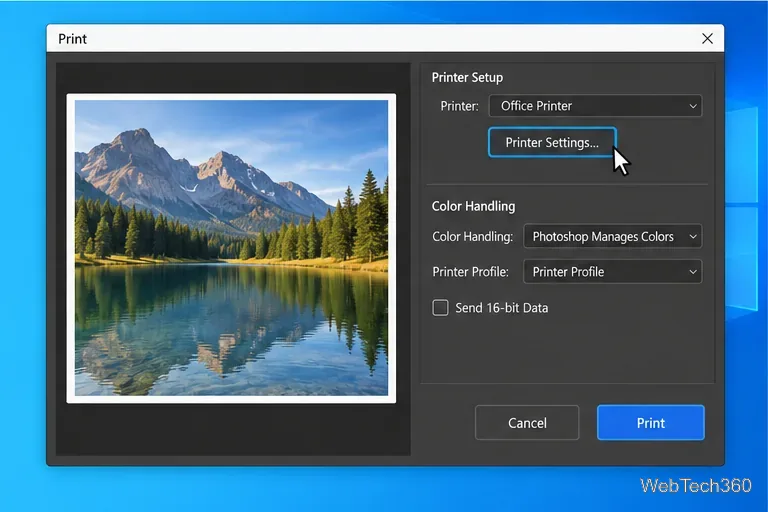Open the Printer Settings dialog
768x512 pixels.
tap(552, 143)
